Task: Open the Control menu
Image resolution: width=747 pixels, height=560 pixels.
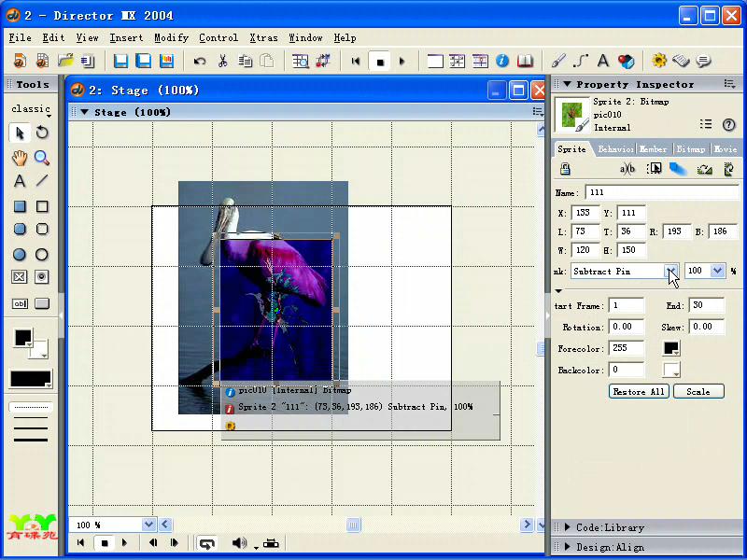Action: [218, 37]
